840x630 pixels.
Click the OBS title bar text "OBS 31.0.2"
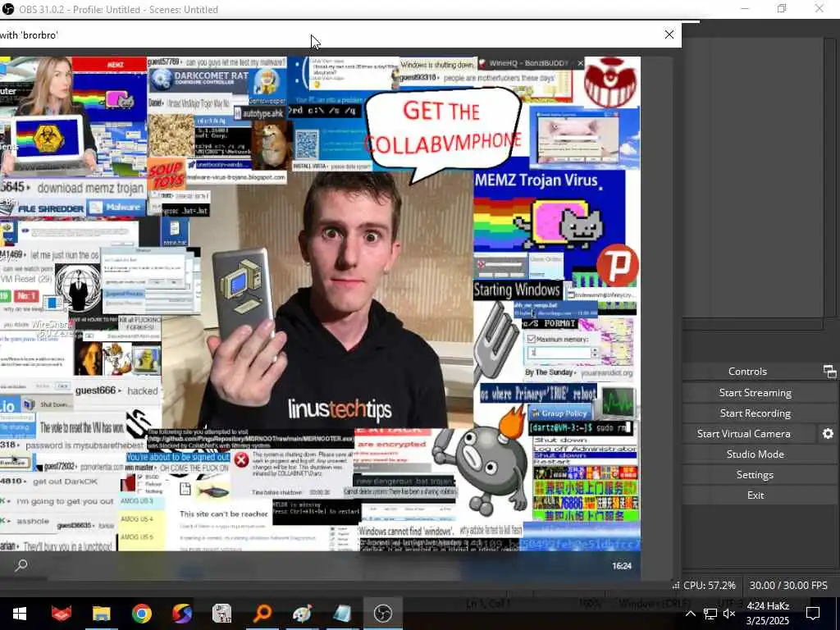click(x=43, y=10)
